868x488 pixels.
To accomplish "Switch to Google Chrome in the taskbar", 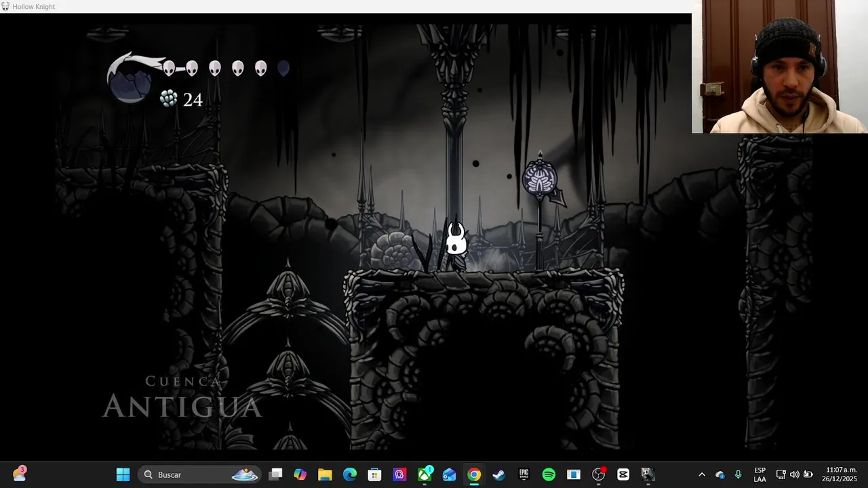I will 474,474.
